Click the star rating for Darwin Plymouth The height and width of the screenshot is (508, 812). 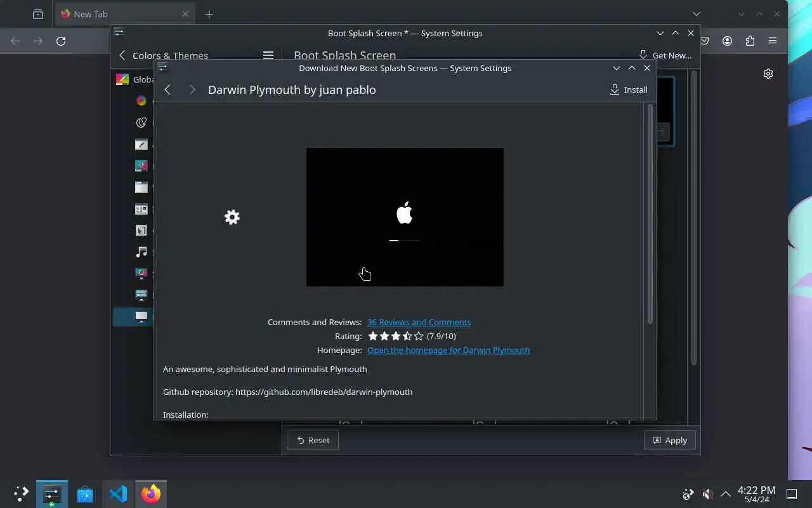click(396, 336)
